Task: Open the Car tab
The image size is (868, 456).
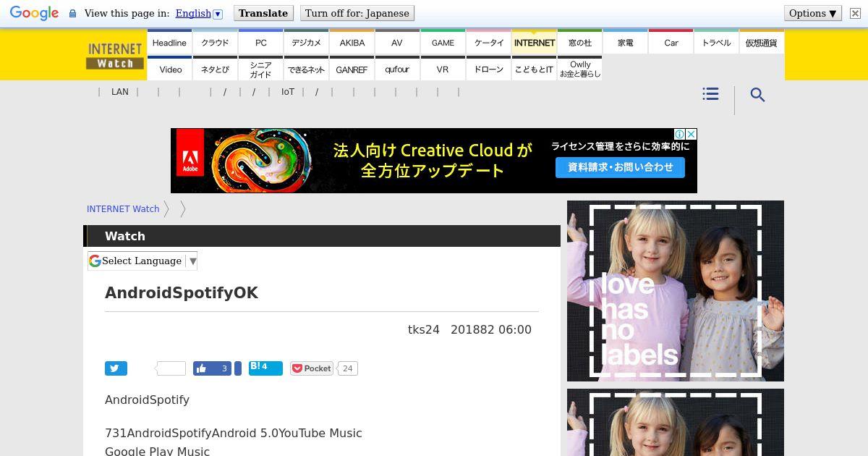Action: (x=671, y=42)
